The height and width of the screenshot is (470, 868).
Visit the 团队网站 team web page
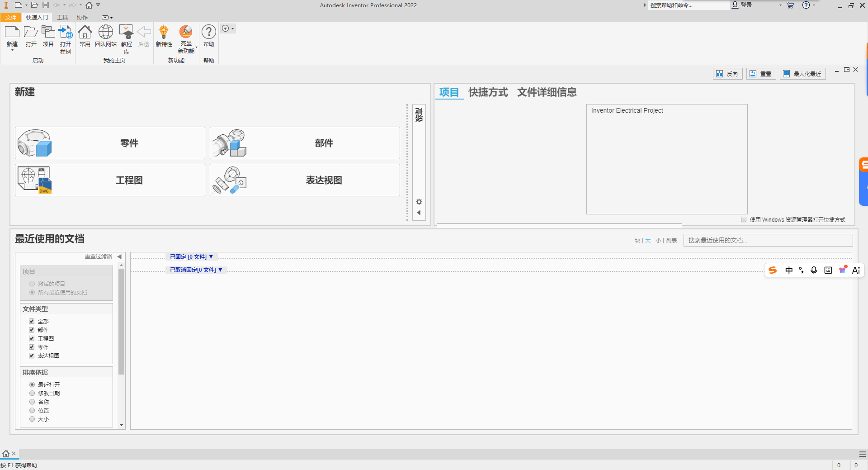pyautogui.click(x=105, y=38)
